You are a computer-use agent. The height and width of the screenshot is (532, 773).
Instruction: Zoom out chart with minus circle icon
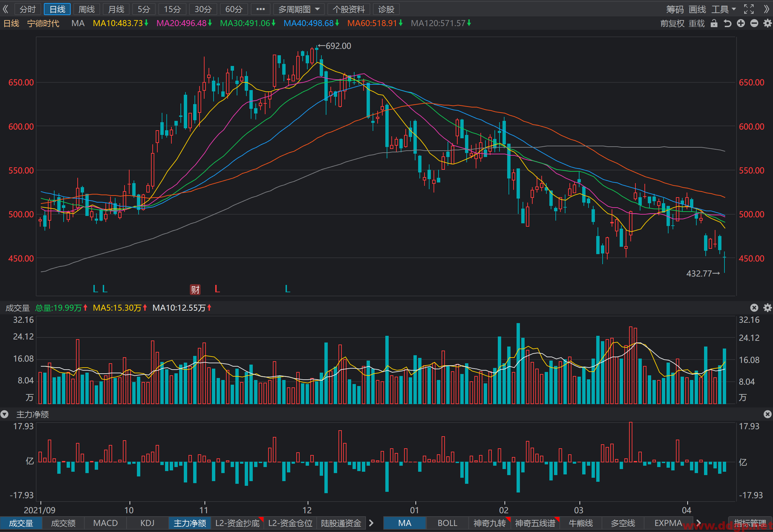pyautogui.click(x=754, y=23)
